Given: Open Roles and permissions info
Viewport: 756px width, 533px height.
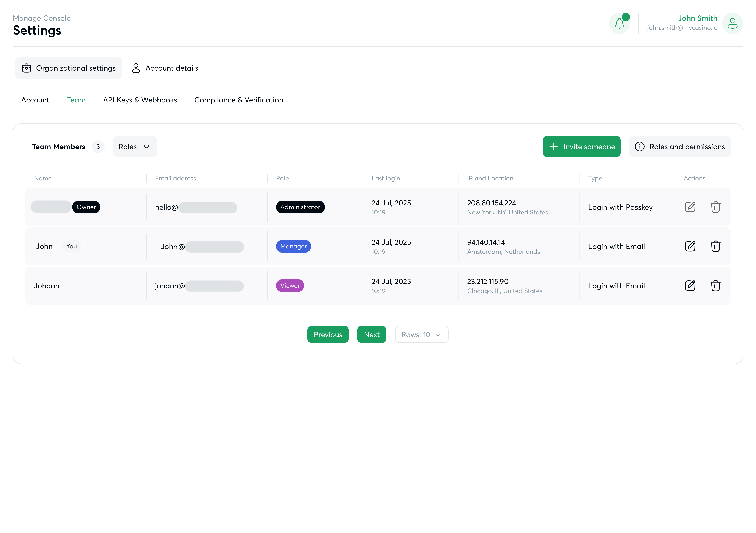Looking at the screenshot, I should point(680,147).
